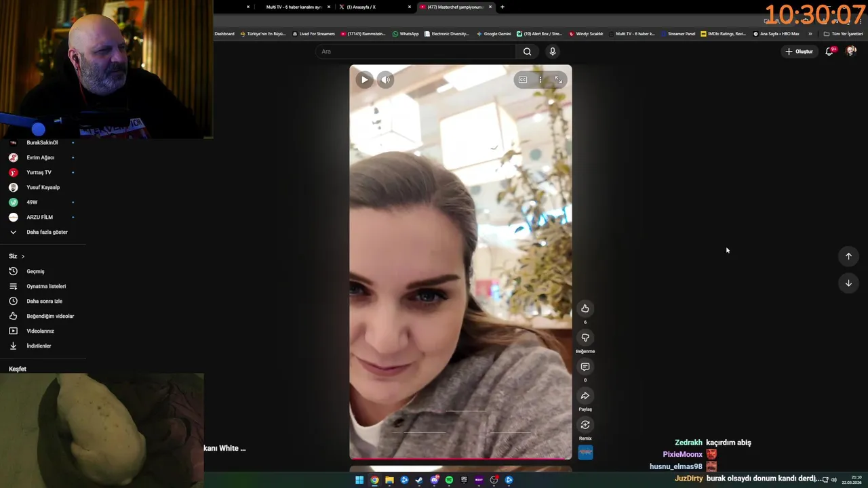
Task: Select the Masterchef YouTube tab
Action: 456,7
